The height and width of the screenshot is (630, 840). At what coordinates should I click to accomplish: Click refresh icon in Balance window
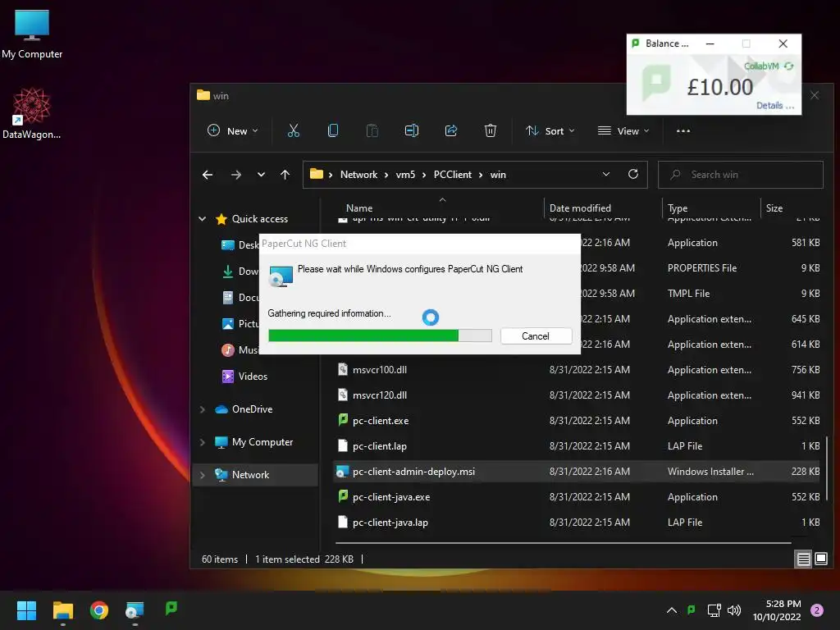(789, 66)
